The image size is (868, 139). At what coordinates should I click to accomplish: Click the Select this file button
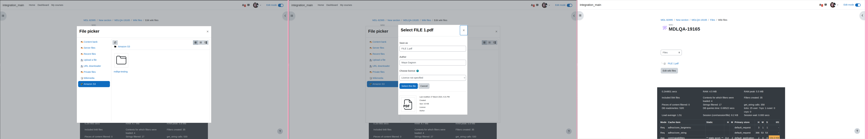(x=408, y=86)
